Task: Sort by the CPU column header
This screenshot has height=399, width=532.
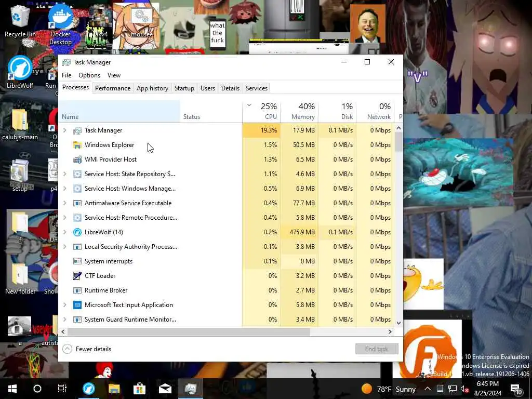Action: point(262,112)
